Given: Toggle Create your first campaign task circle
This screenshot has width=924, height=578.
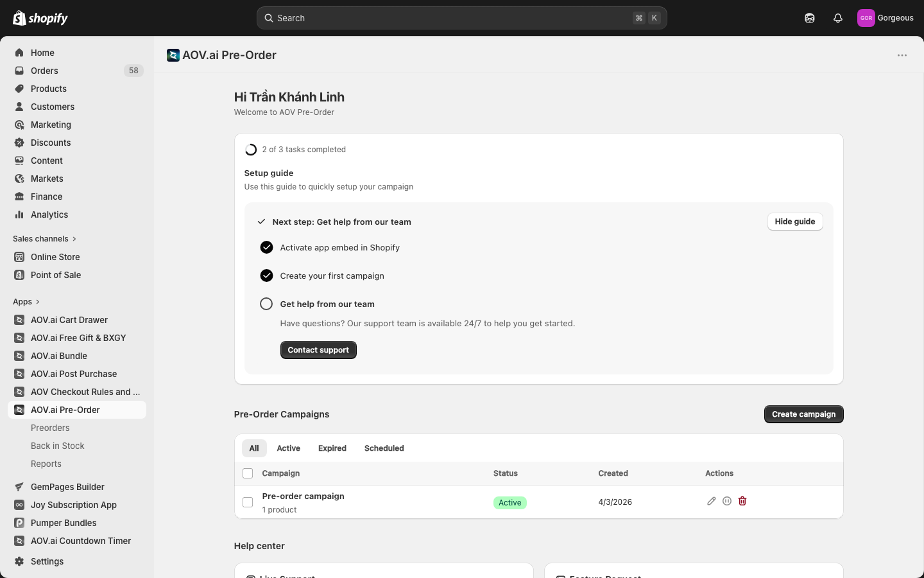Looking at the screenshot, I should [x=266, y=276].
